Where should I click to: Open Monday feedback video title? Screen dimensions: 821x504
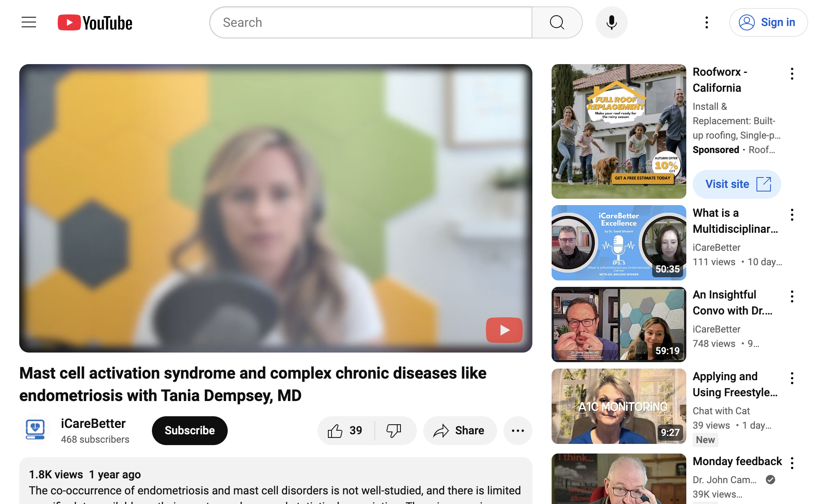737,461
